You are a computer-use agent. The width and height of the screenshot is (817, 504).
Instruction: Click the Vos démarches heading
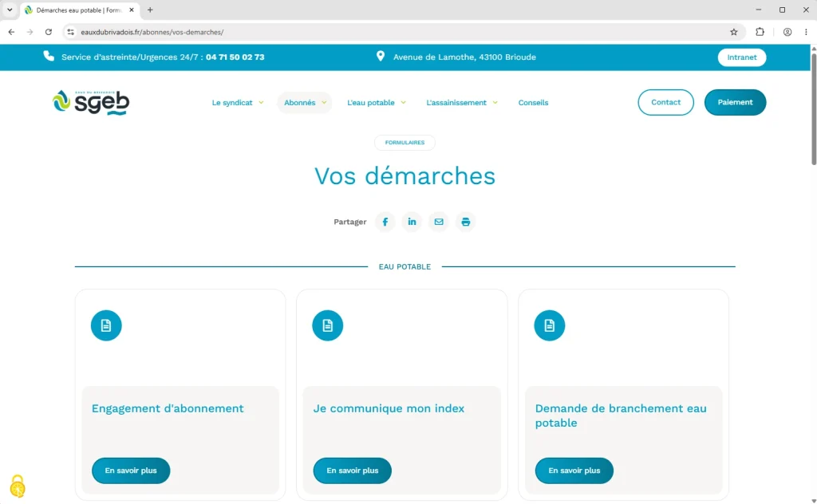click(405, 176)
